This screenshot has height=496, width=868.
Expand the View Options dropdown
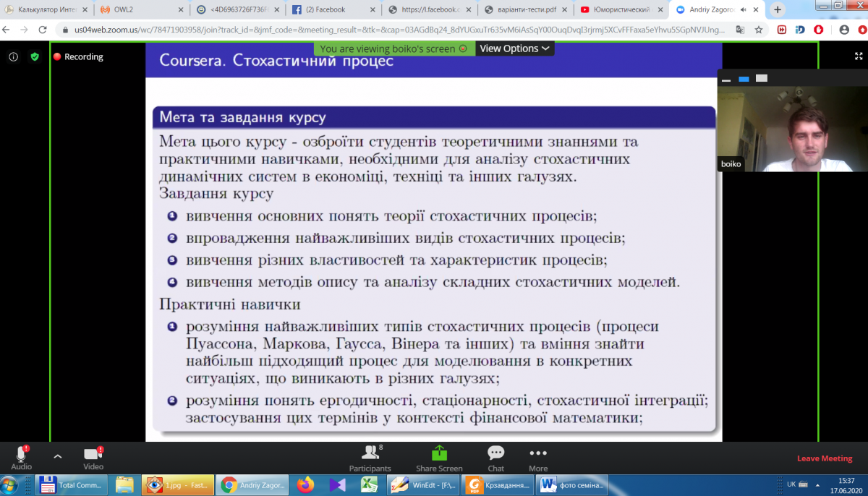coord(514,48)
